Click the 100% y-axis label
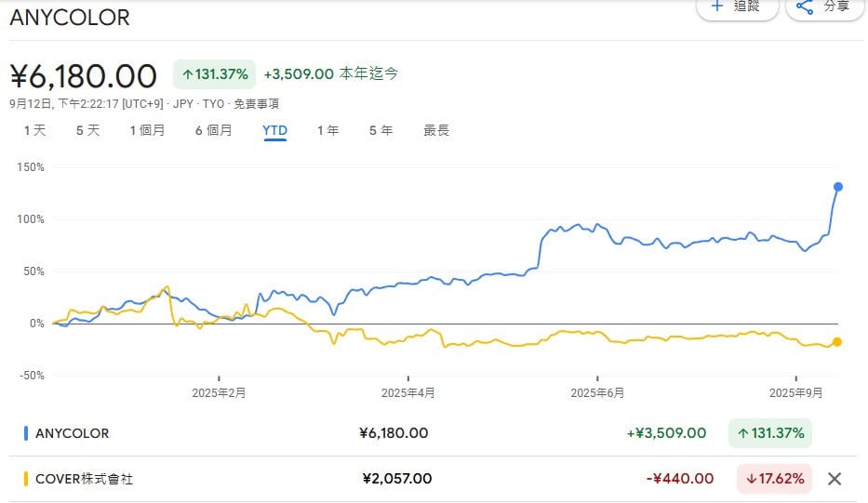Screen dimensions: 868x503 tap(31, 219)
